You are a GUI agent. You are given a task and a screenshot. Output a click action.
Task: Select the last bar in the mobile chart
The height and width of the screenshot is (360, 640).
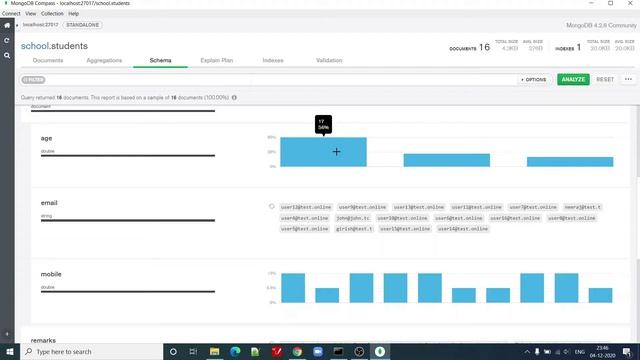pos(600,295)
